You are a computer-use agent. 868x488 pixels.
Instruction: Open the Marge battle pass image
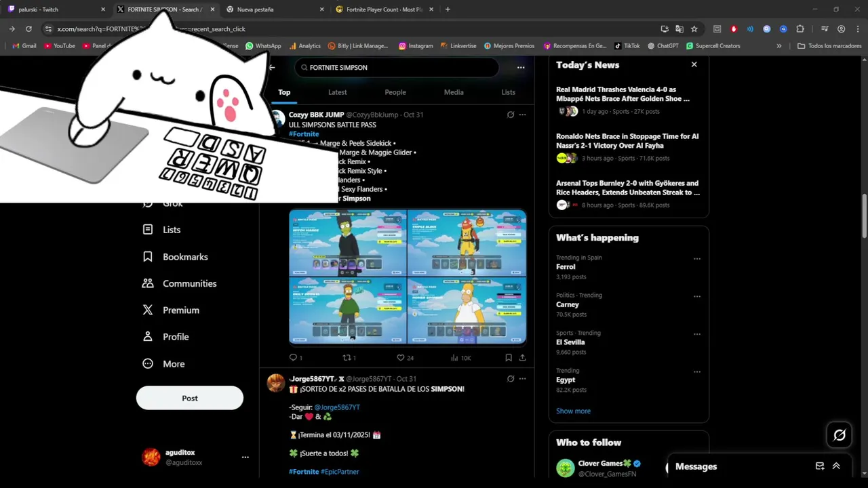(x=348, y=243)
